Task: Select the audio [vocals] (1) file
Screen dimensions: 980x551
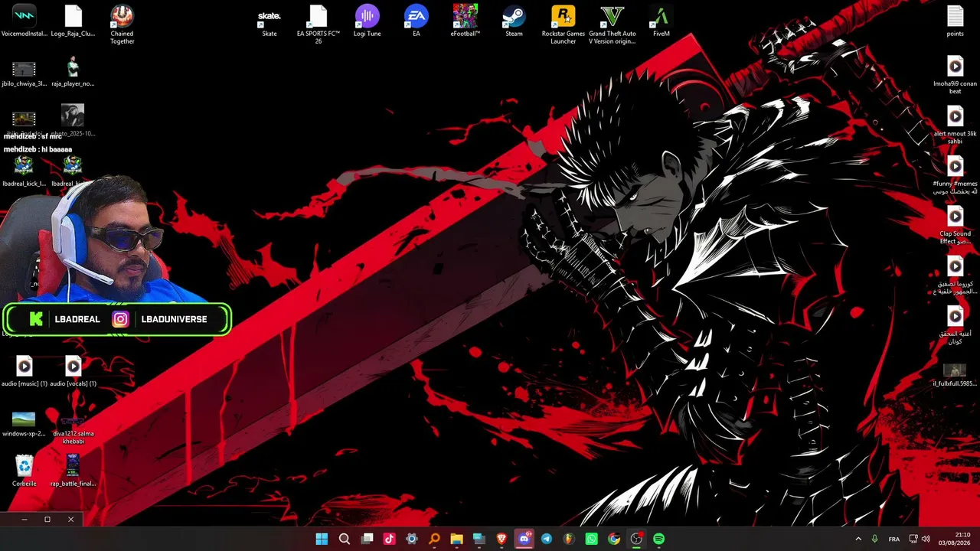Action: coord(73,371)
